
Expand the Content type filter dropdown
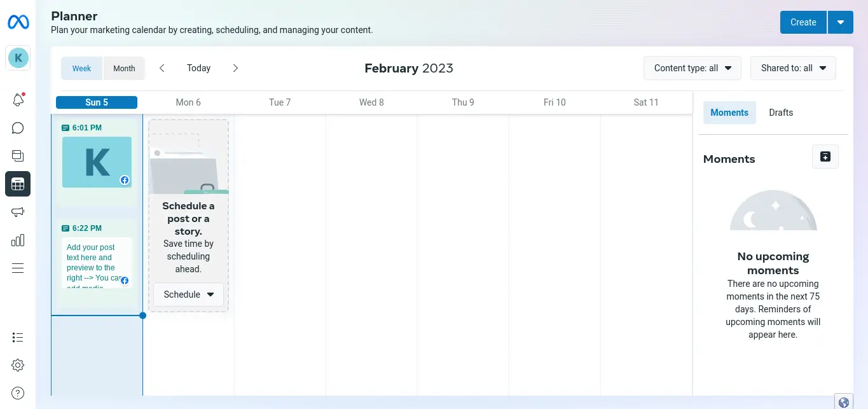(x=692, y=68)
